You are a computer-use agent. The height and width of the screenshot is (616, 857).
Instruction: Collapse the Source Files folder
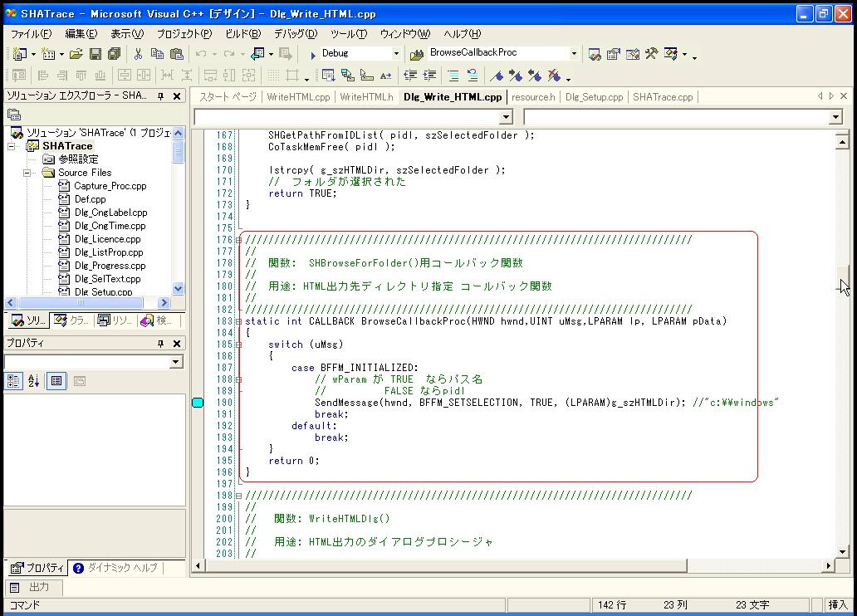point(27,173)
